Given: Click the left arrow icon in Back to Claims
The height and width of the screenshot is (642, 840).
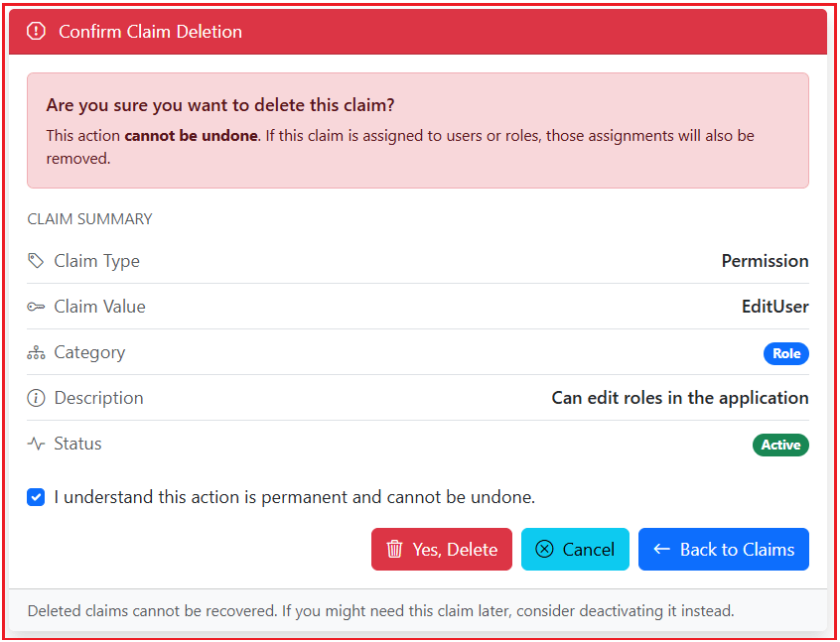Looking at the screenshot, I should pos(661,549).
